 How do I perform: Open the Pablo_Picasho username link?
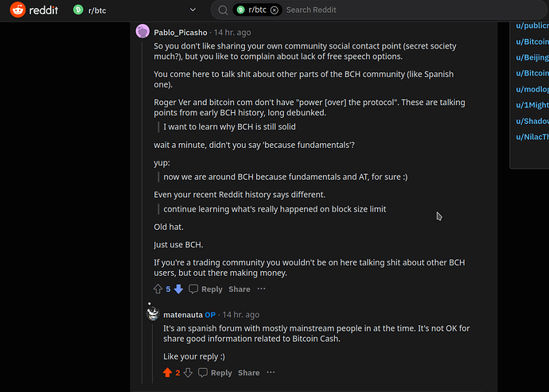tap(181, 33)
